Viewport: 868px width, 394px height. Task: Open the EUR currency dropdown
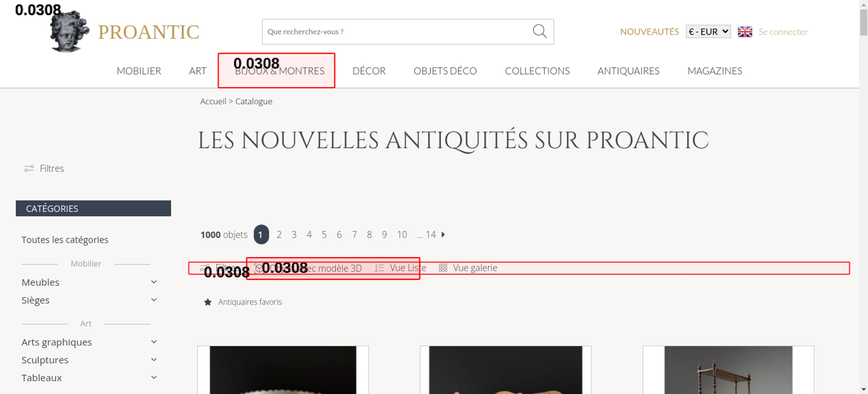pyautogui.click(x=708, y=32)
